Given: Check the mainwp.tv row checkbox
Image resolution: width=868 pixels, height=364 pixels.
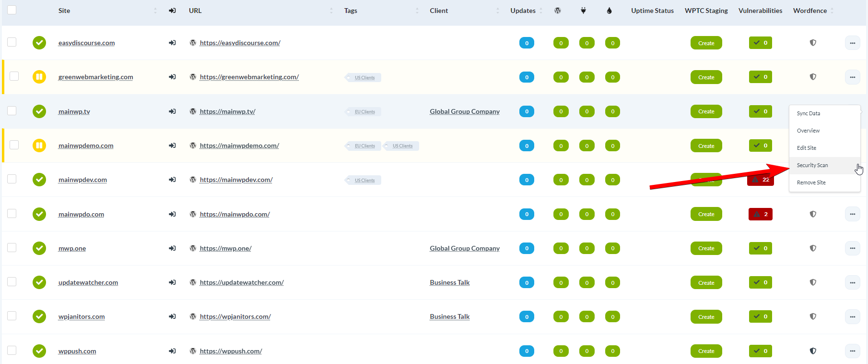Looking at the screenshot, I should point(12,111).
